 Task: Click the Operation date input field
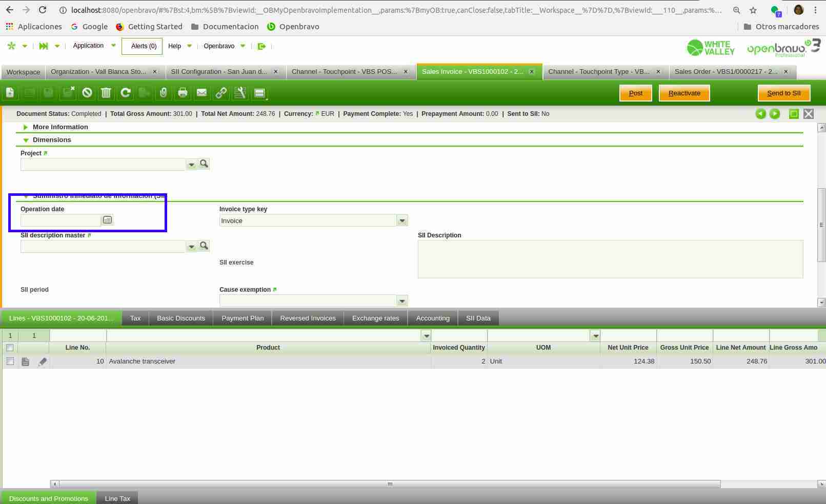click(61, 220)
